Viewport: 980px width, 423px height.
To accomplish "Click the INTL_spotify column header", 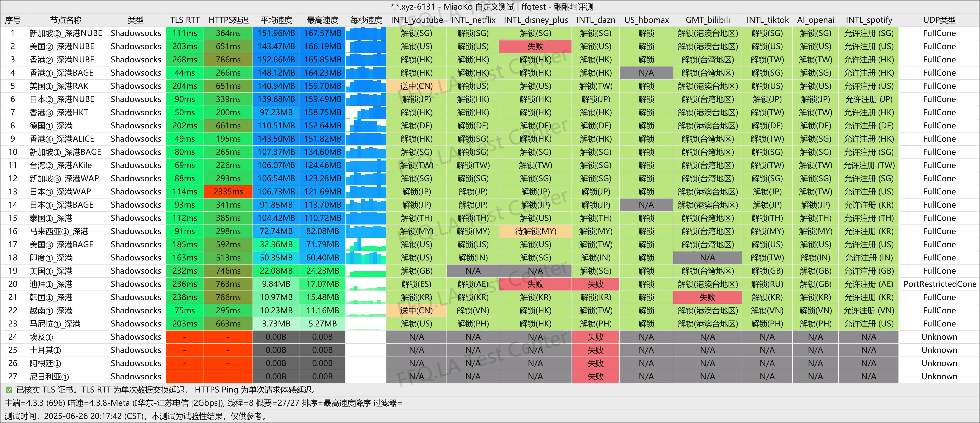I will click(869, 20).
